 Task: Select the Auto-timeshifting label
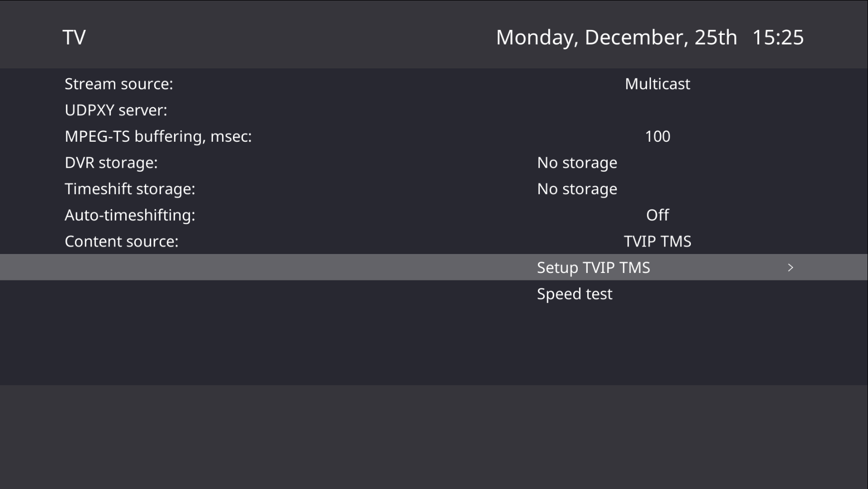tap(130, 215)
